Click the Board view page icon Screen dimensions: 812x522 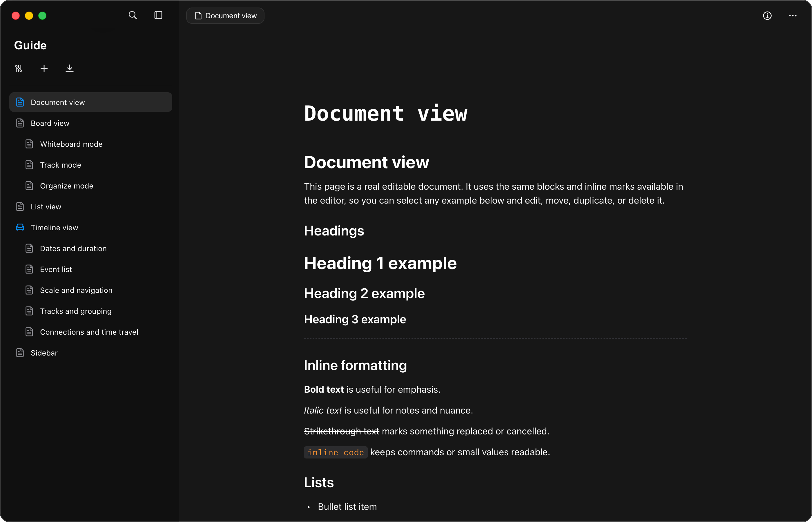tap(20, 123)
